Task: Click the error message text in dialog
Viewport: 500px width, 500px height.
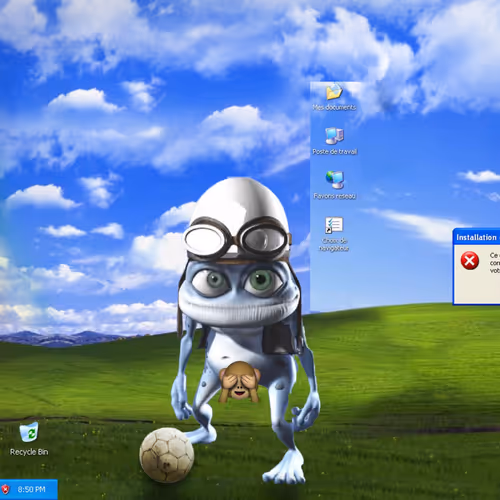Action: (495, 263)
